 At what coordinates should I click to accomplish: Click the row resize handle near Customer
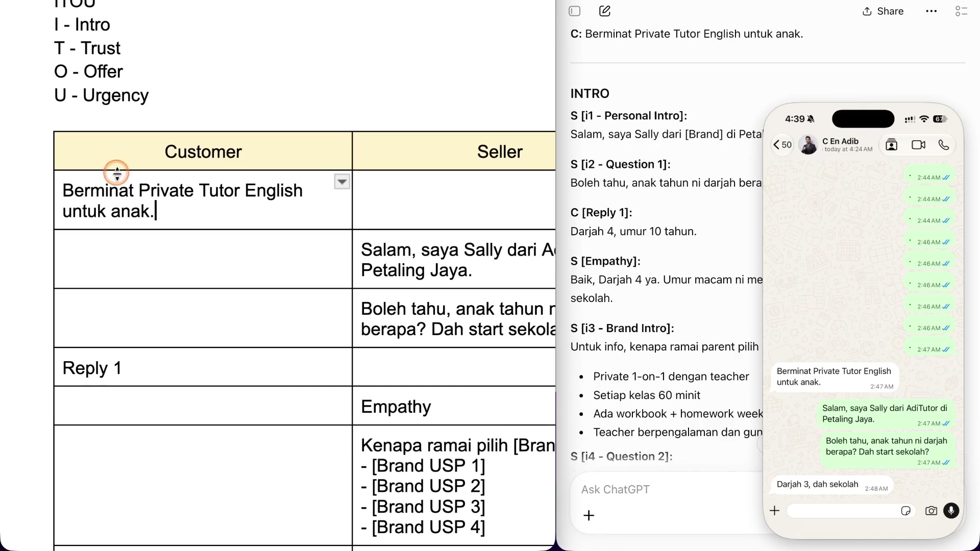tap(117, 173)
